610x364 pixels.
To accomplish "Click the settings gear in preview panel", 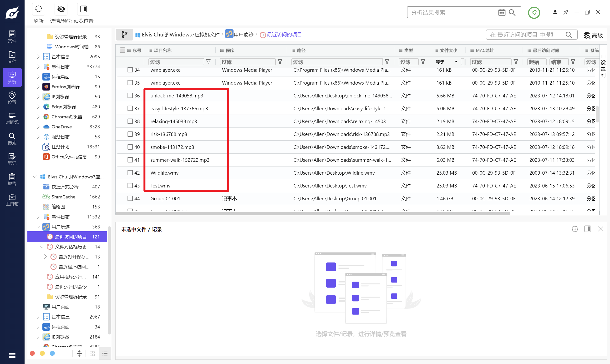I will (x=575, y=229).
